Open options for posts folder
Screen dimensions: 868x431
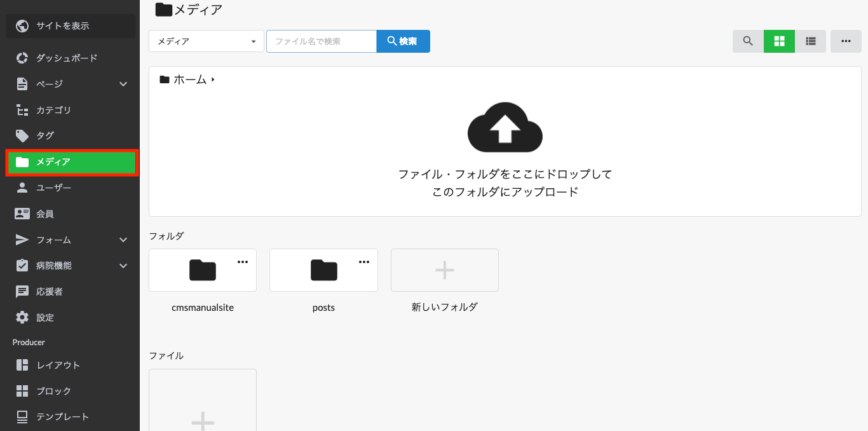point(364,262)
